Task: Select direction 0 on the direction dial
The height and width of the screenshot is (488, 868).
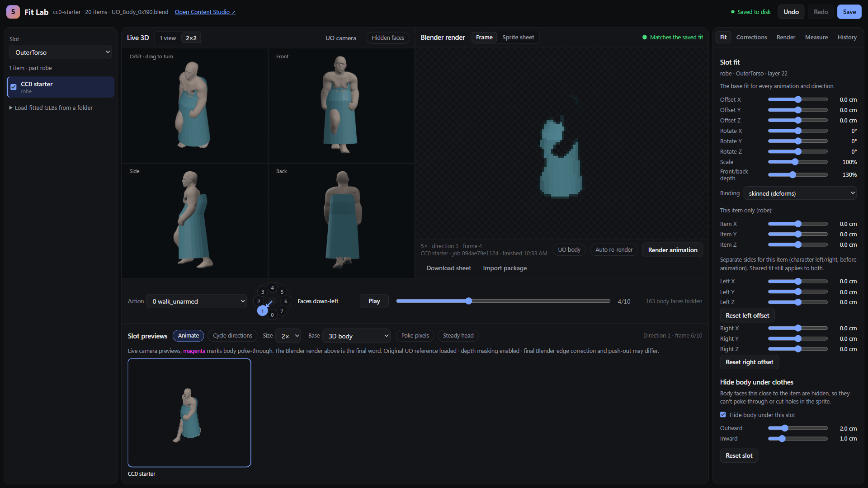Action: click(272, 315)
